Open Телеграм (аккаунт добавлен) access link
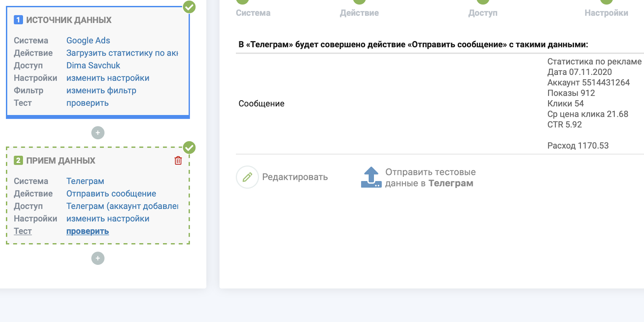The height and width of the screenshot is (322, 644). coord(122,206)
